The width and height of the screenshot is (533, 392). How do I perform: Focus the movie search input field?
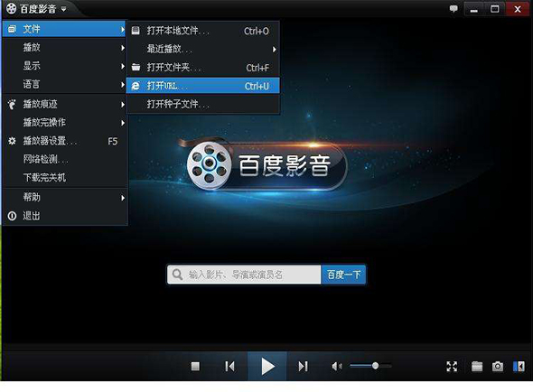pyautogui.click(x=244, y=275)
